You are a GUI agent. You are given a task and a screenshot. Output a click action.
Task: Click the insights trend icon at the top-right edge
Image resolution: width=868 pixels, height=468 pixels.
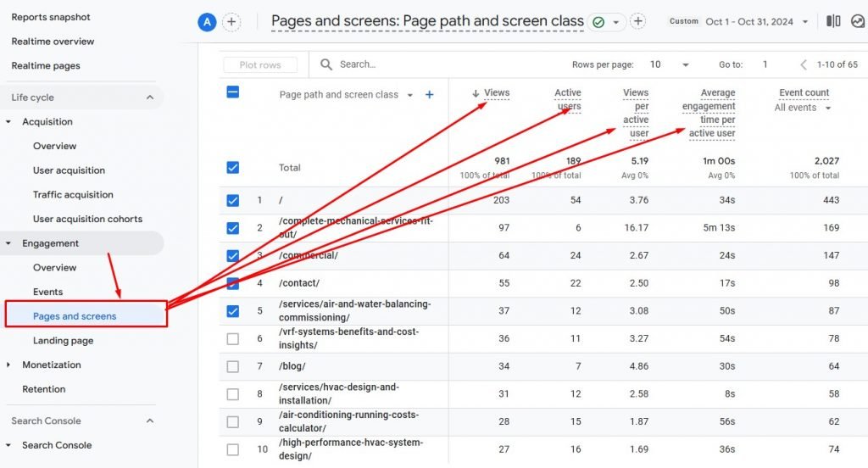click(858, 21)
